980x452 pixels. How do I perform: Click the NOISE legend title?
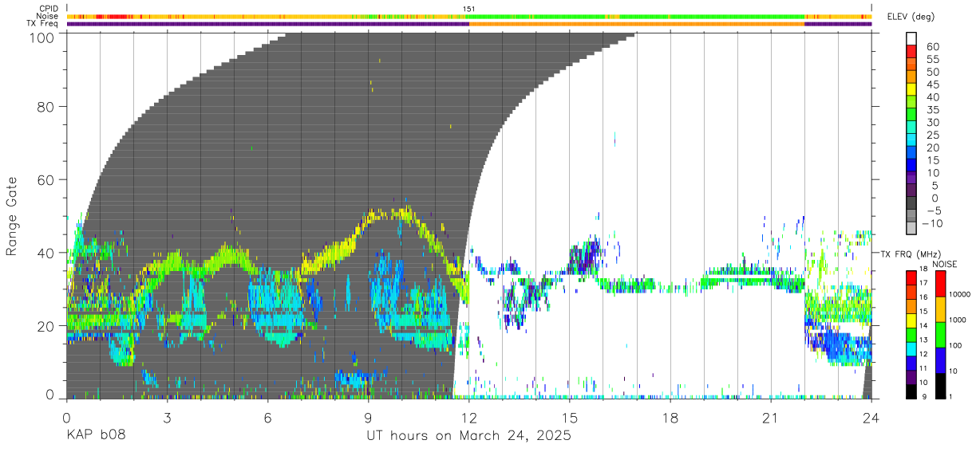(x=944, y=264)
